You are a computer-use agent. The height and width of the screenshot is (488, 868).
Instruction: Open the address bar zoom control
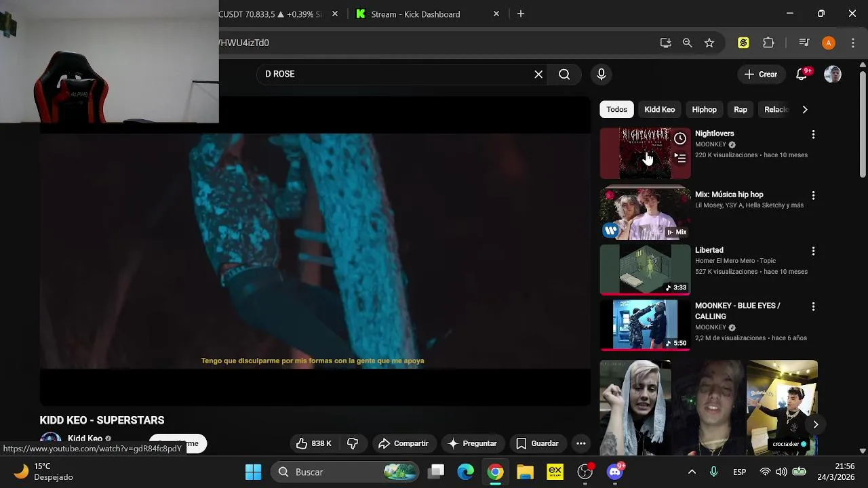click(688, 43)
